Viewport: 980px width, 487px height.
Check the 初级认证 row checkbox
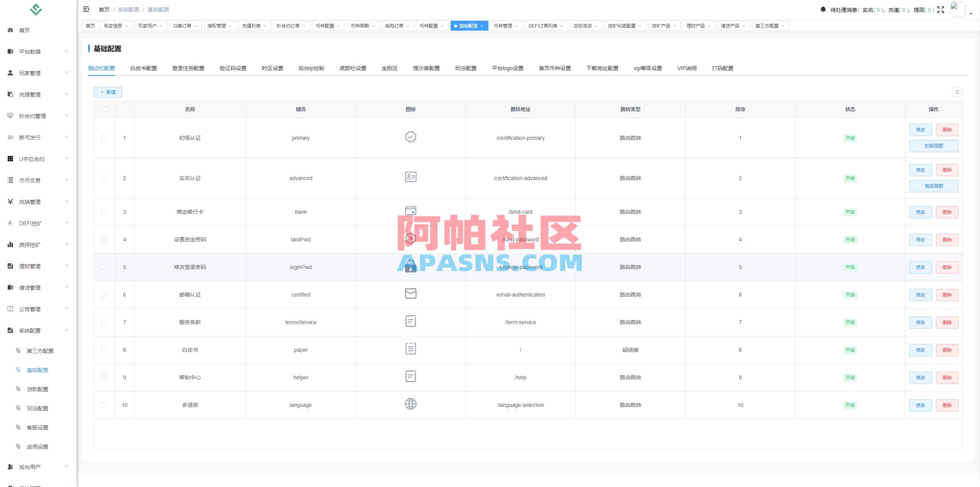point(104,138)
